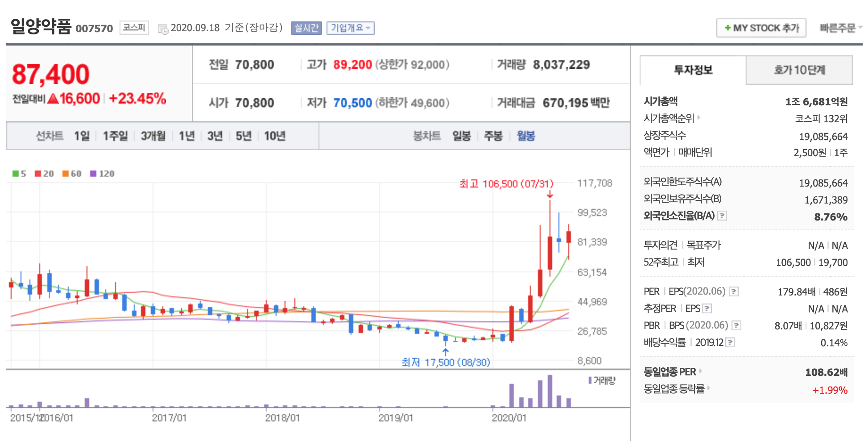Open the 외국인소진율 help question icon

[722, 216]
